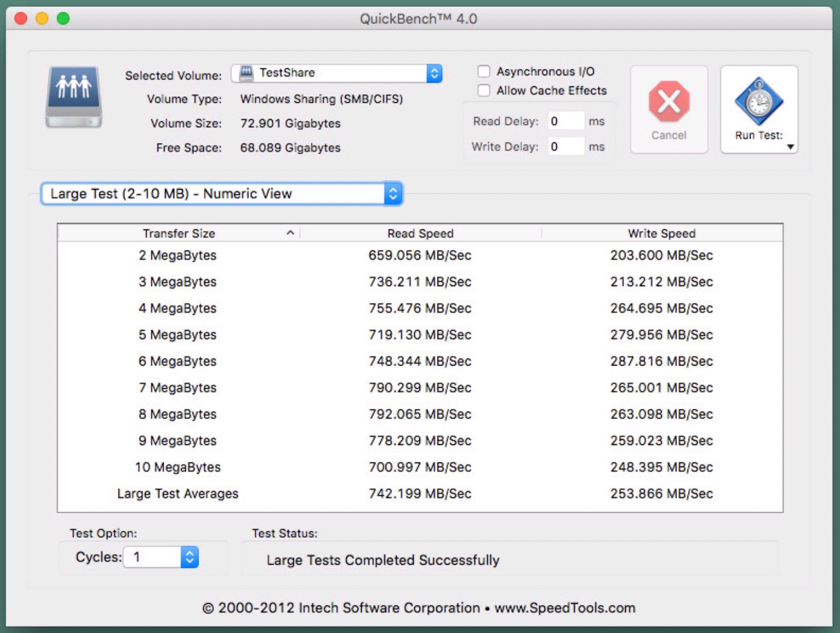840x633 pixels.
Task: Click read speed value 755.476 MB/Sec
Action: 420,308
